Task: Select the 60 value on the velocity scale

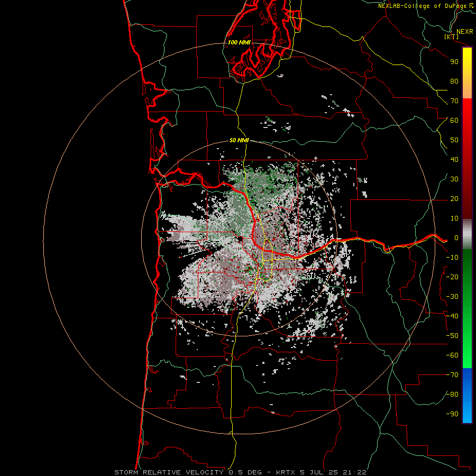Action: click(454, 121)
